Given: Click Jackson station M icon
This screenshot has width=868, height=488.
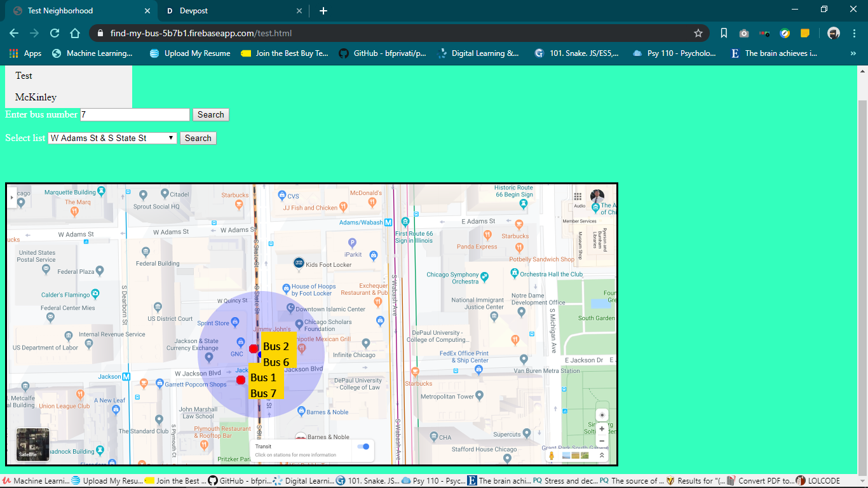Looking at the screenshot, I should (126, 377).
